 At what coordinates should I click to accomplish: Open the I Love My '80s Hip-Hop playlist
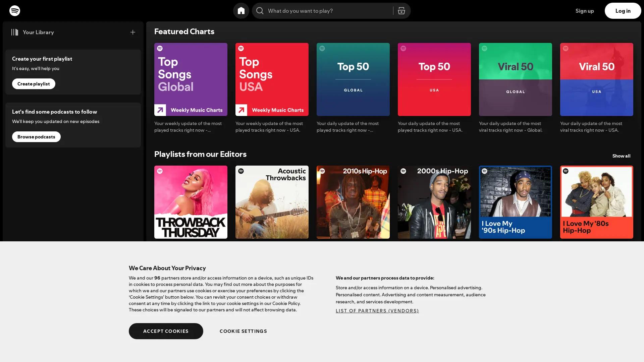[x=596, y=202]
